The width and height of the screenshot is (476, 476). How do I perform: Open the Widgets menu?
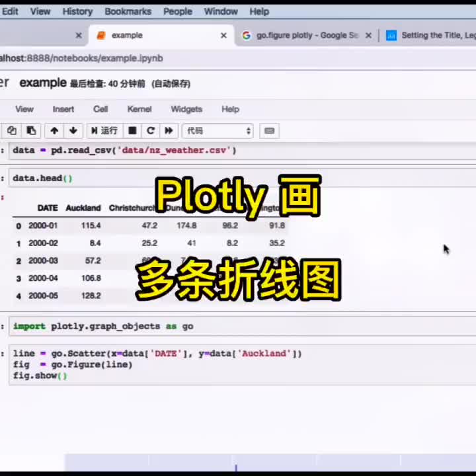point(186,109)
